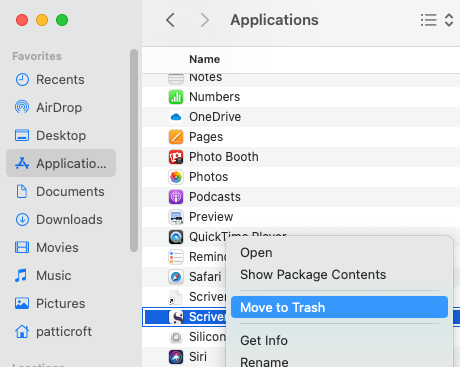Select Applications in the sidebar
This screenshot has height=367, width=460.
(x=61, y=163)
